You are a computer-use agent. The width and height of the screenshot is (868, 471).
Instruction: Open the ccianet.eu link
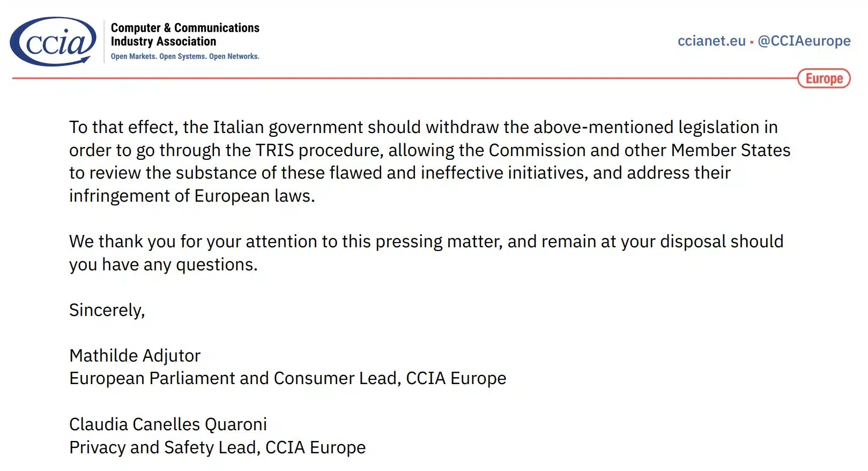[711, 41]
